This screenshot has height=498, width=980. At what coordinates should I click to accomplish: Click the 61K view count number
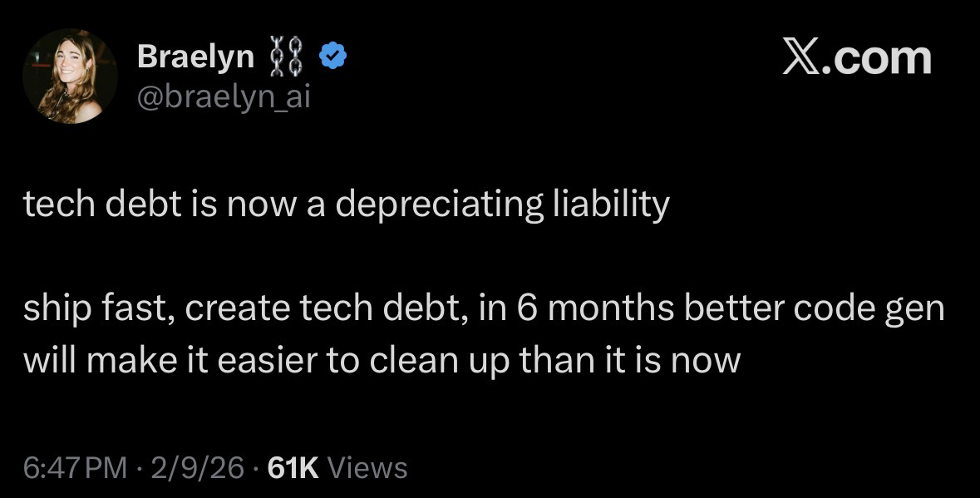[294, 467]
